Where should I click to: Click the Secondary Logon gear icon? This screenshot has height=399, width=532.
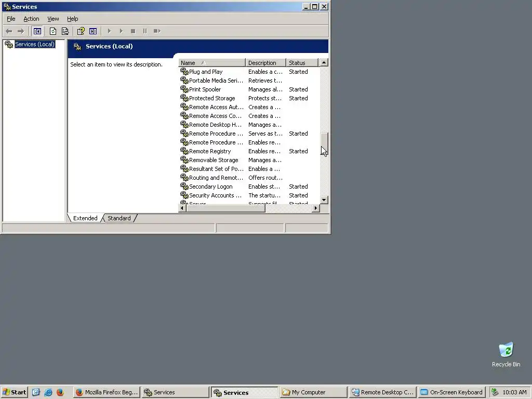tap(184, 186)
